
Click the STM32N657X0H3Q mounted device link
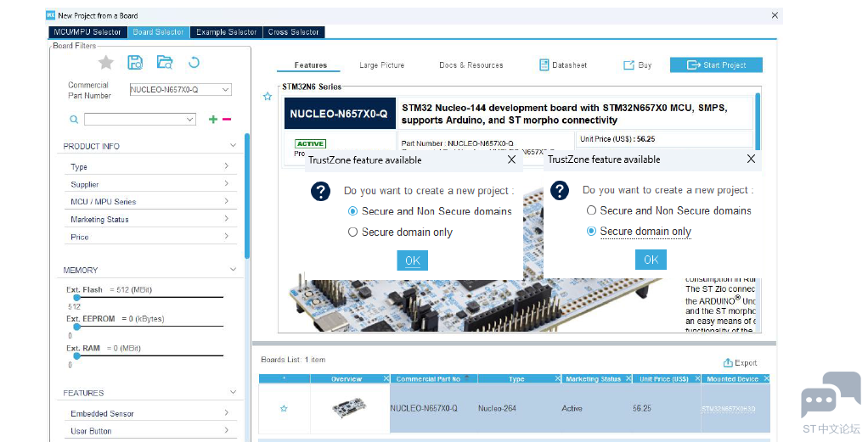click(x=729, y=409)
